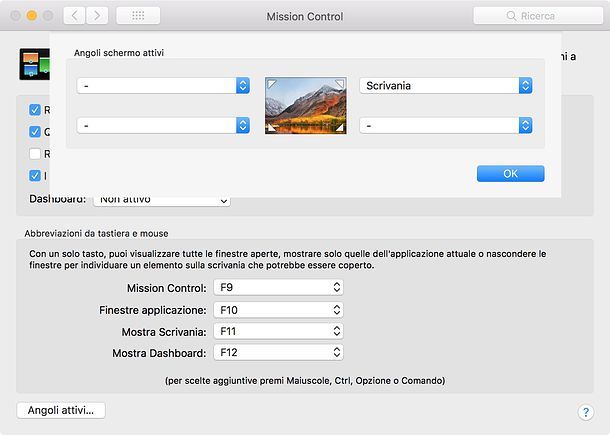Image resolution: width=610 pixels, height=435 pixels.
Task: Open the Scrivania corner dropdown
Action: (x=446, y=86)
